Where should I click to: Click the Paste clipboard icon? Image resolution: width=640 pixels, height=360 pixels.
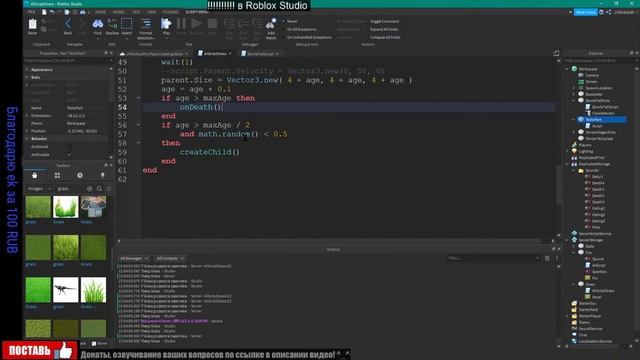coord(32,24)
